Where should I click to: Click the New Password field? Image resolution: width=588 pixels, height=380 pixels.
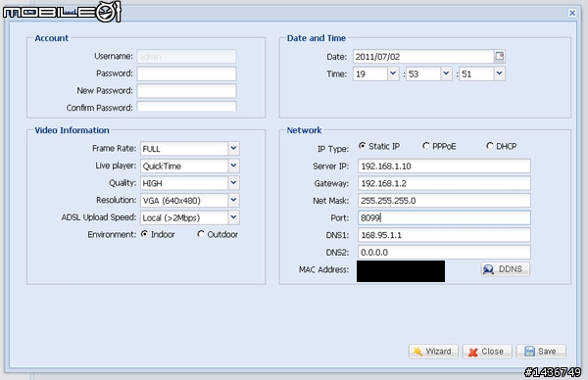tap(187, 91)
